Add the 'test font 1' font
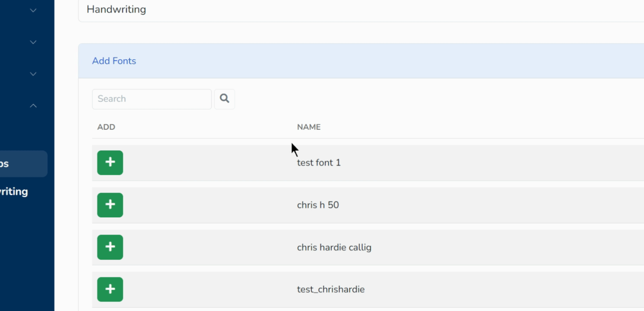This screenshot has height=311, width=644. 110,163
